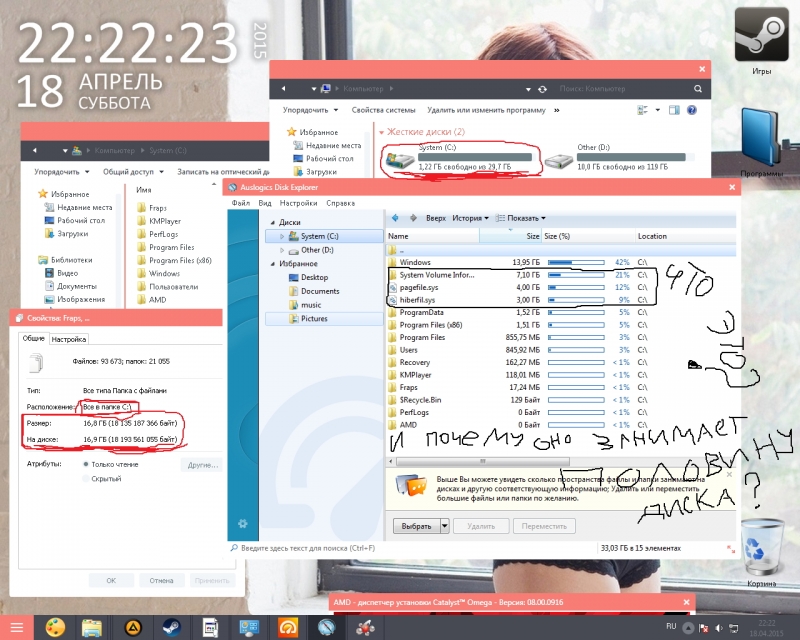Open the AIMP triangle taskbar icon
800x640 pixels.
(133, 628)
